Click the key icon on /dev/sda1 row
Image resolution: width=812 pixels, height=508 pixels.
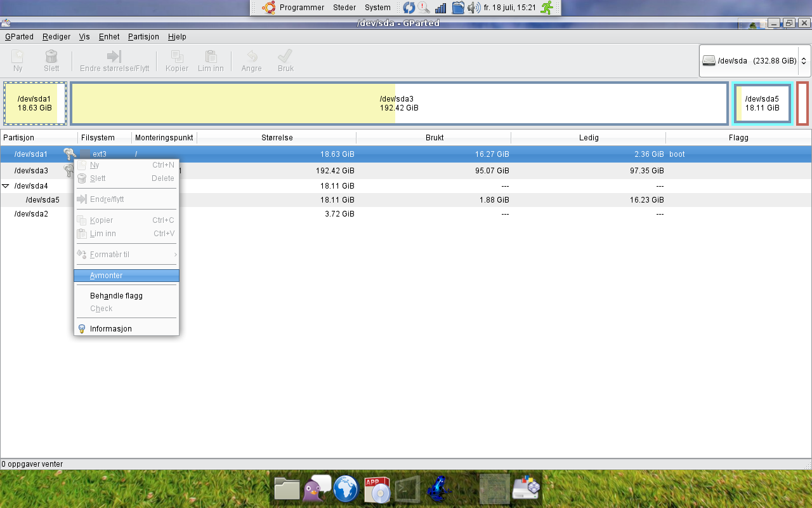coord(69,154)
